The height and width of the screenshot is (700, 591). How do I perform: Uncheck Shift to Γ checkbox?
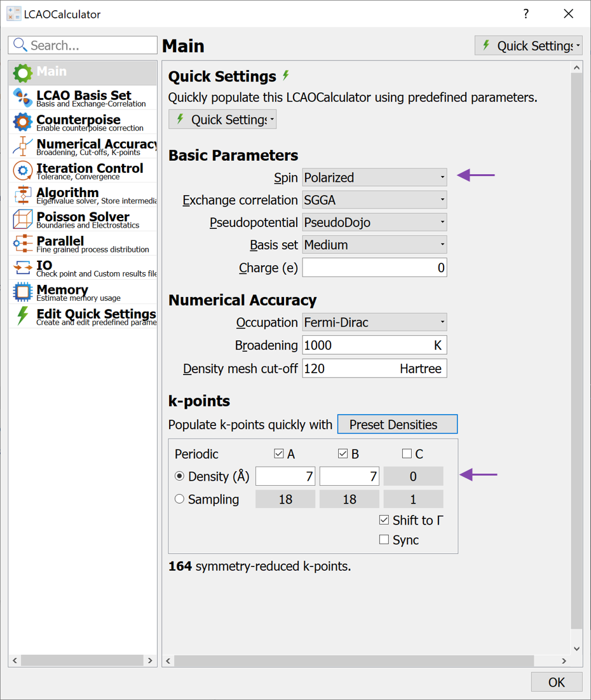[x=384, y=519]
